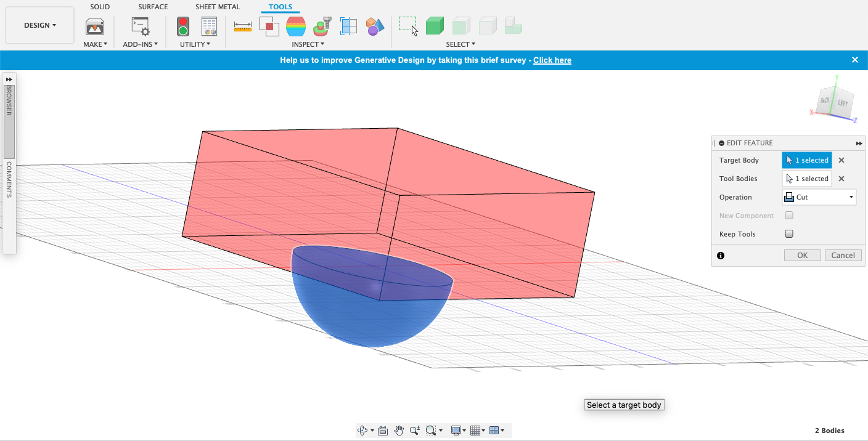
Task: Enable the Keep Tools checkbox
Action: [789, 234]
